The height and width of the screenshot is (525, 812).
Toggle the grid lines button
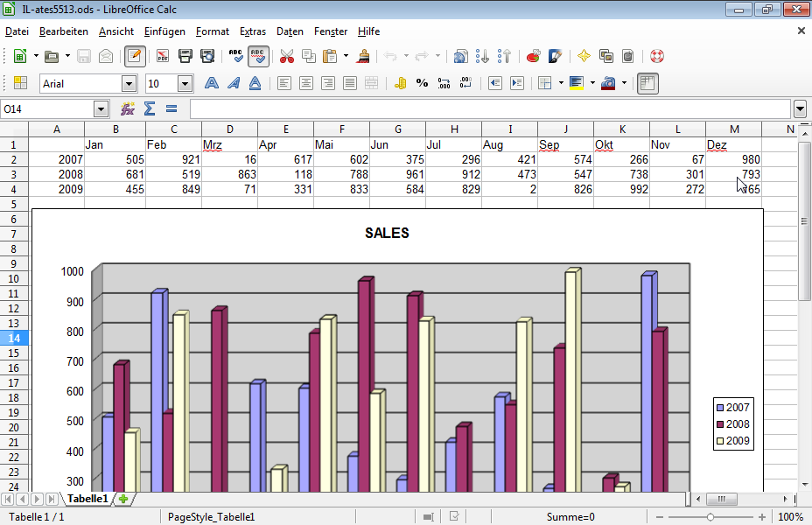pyautogui.click(x=647, y=83)
